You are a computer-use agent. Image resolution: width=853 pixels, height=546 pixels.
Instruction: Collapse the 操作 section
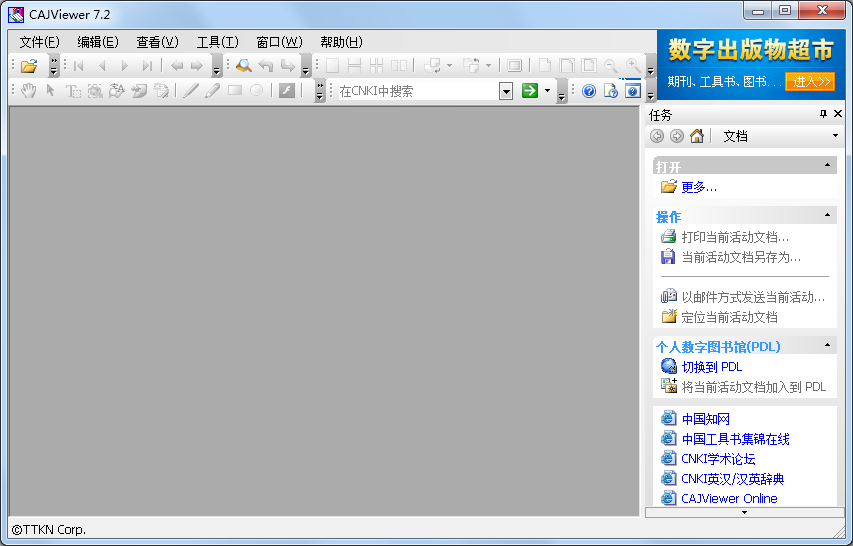827,216
